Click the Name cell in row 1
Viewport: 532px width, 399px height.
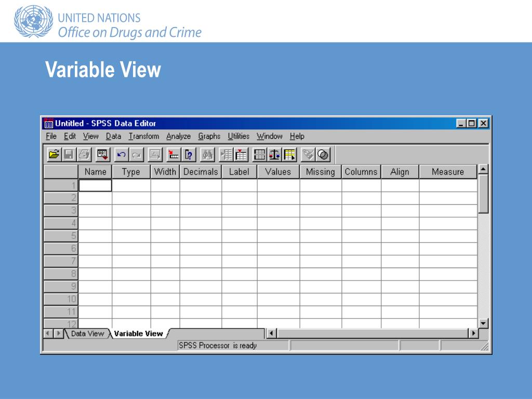click(x=96, y=185)
